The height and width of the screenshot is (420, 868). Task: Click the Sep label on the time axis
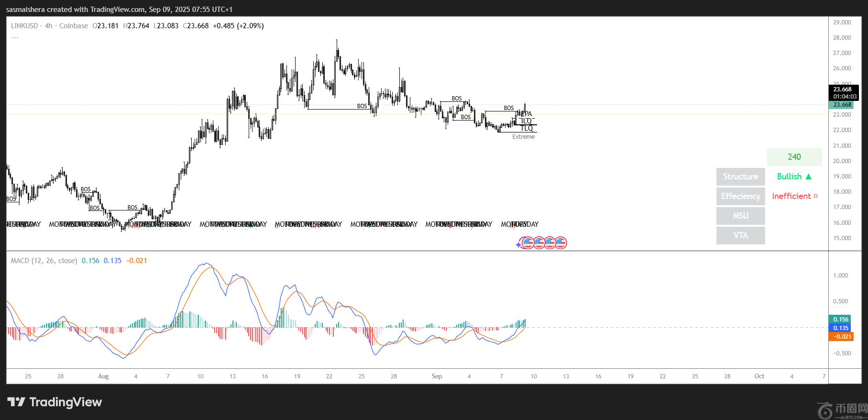(437, 376)
